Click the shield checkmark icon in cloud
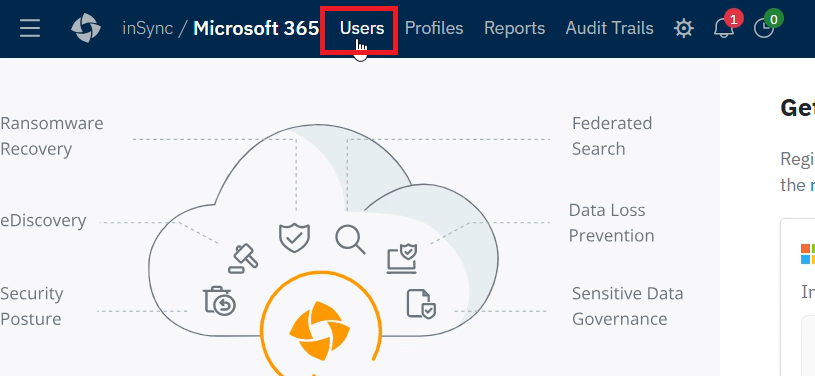Screen dimensions: 815x376 (294, 238)
